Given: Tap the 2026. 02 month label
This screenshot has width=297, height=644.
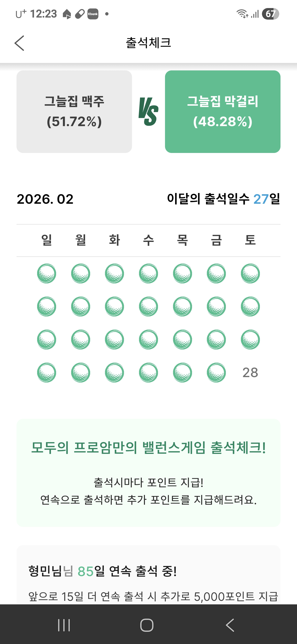Looking at the screenshot, I should click(x=45, y=199).
